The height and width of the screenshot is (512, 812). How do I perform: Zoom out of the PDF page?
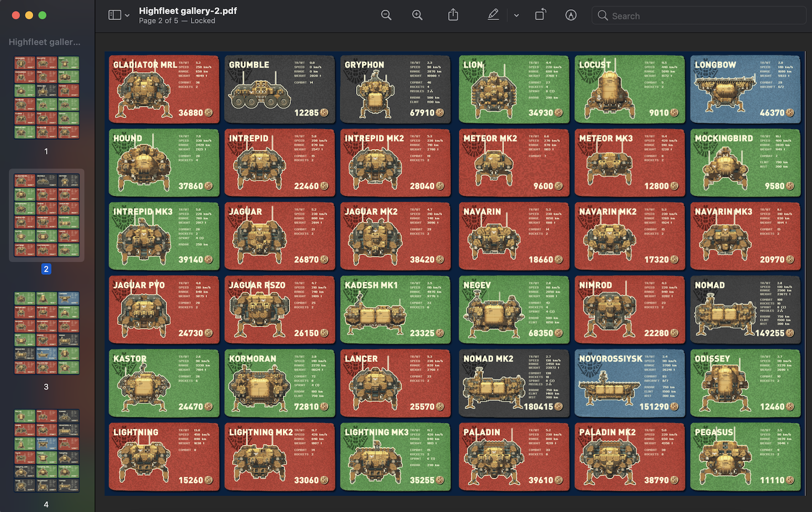pyautogui.click(x=386, y=15)
